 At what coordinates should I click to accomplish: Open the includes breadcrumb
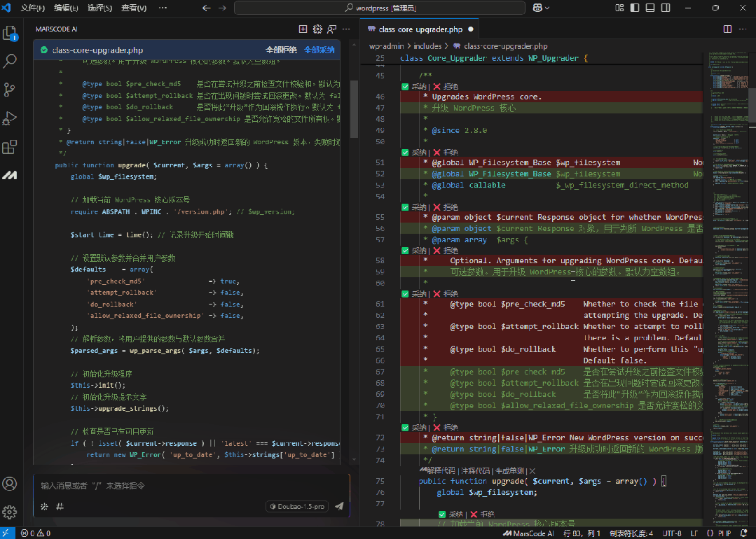click(x=427, y=46)
